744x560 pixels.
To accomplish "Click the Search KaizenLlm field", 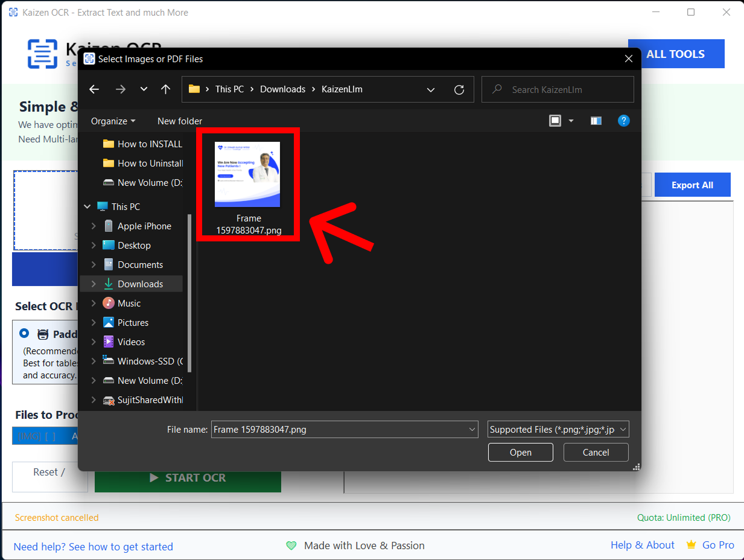I will pos(564,89).
